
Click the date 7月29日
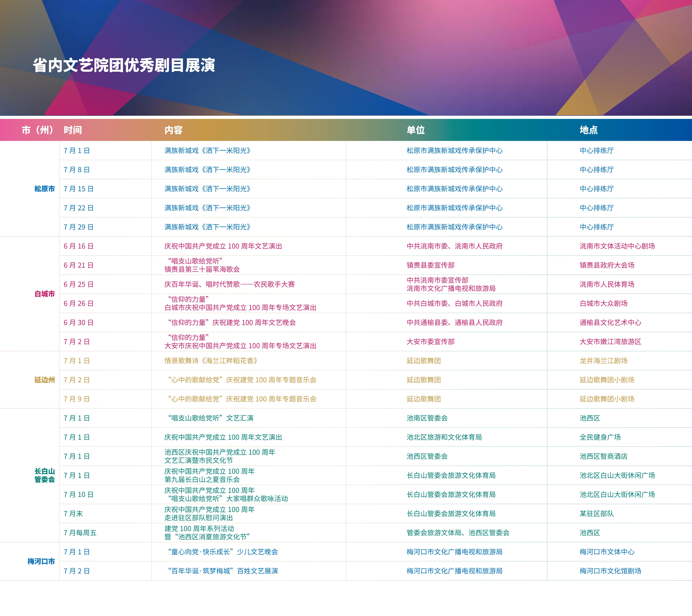click(x=79, y=227)
